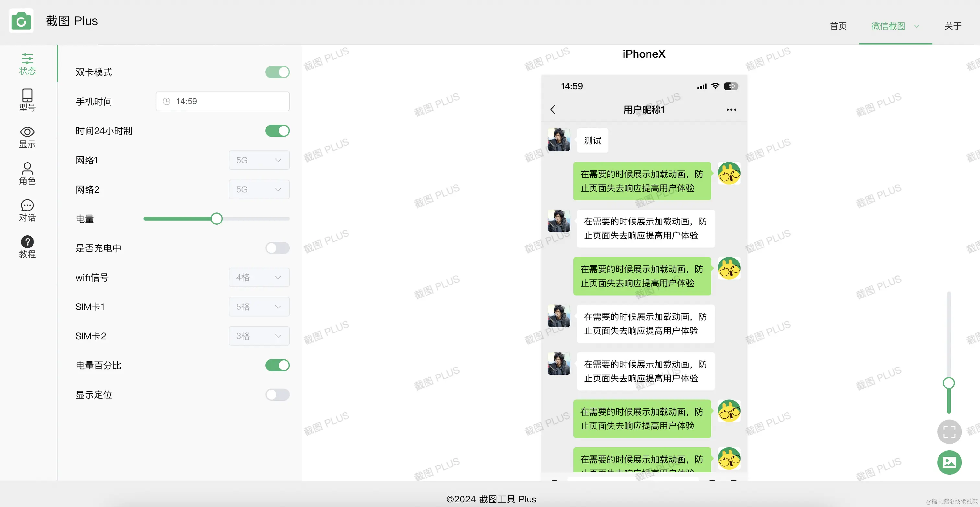Open the SIM卡1 5格 dropdown
Screen dimensions: 980x507
[259, 307]
